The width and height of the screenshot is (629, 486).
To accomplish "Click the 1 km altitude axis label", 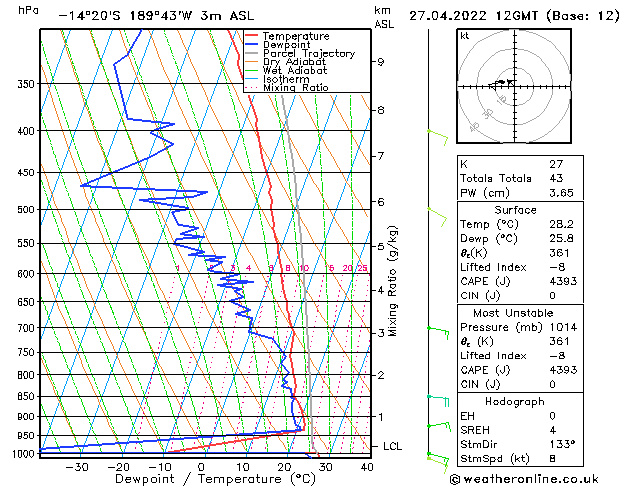I will click(x=381, y=417).
